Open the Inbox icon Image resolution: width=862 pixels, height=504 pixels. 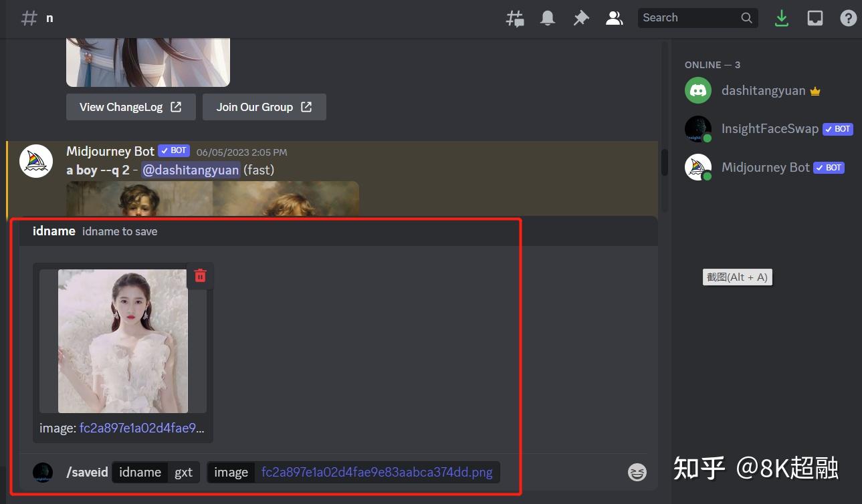click(815, 18)
